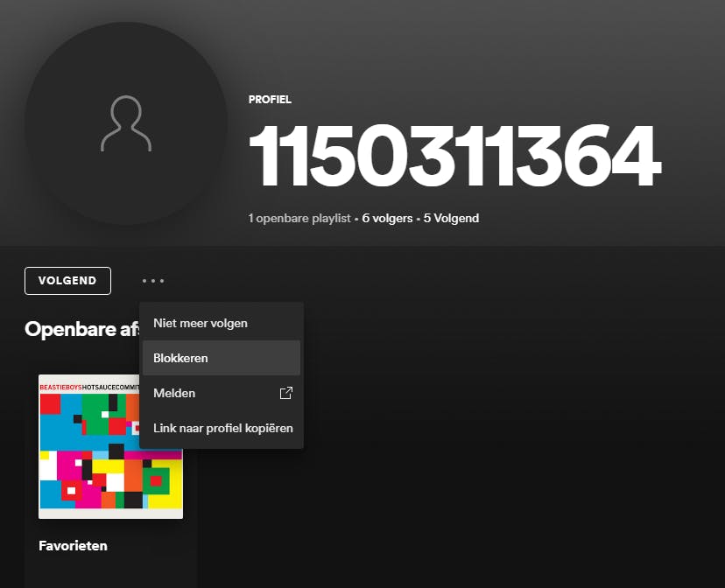
Task: Select Niet meer volgen menu entry
Action: coord(222,324)
